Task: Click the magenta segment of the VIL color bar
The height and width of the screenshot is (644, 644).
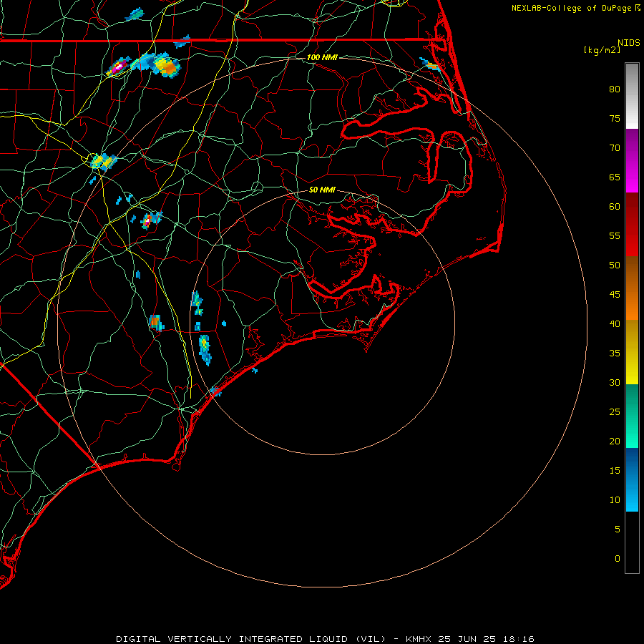Action: click(632, 161)
